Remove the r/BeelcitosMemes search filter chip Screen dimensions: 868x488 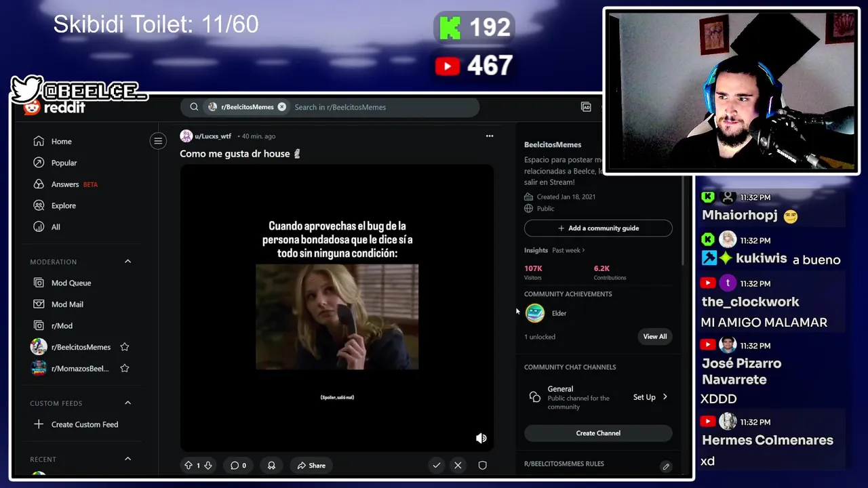281,107
